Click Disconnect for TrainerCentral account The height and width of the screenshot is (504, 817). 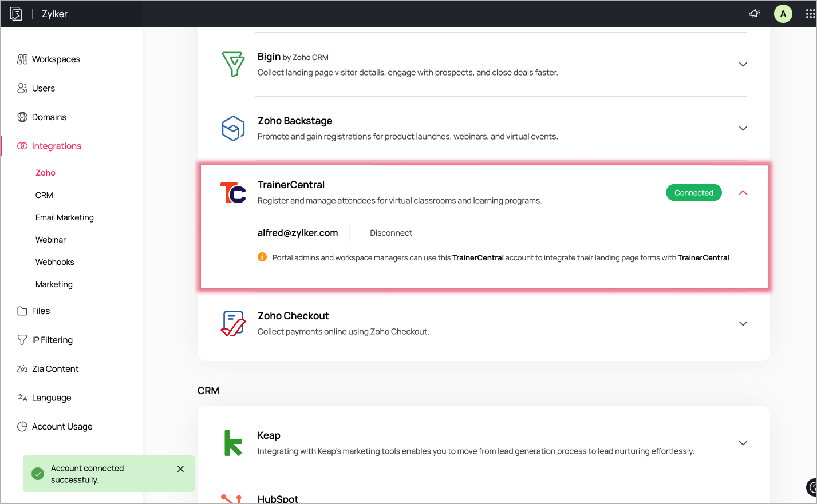click(391, 233)
